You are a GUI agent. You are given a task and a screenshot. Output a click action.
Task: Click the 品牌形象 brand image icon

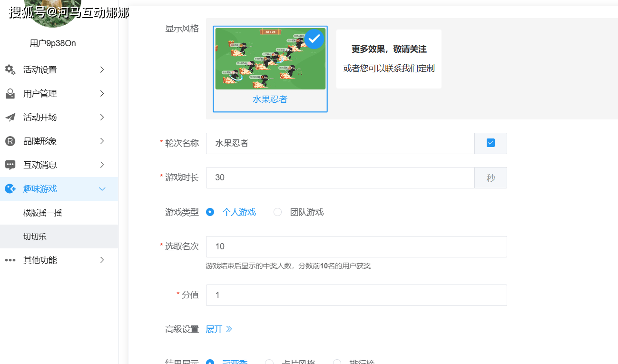tap(10, 141)
